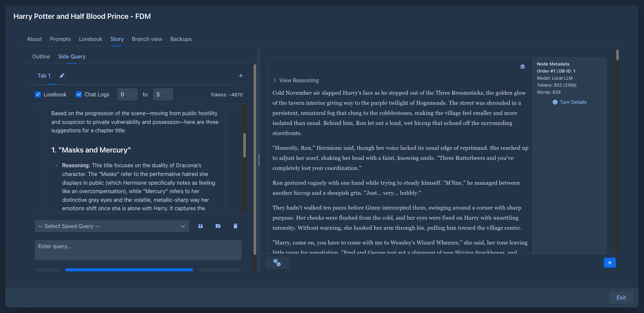This screenshot has width=644, height=313.
Task: Save the current query with the disk icon
Action: point(201,226)
